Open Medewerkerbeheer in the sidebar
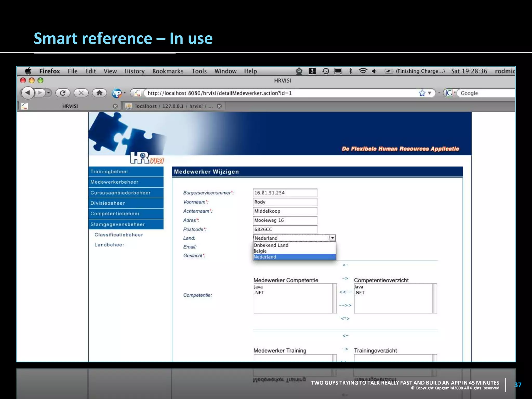This screenshot has width=532, height=399. (x=114, y=182)
